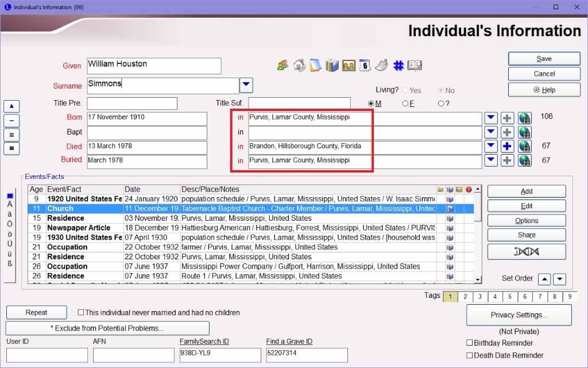588x368 pixels.
Task: Open to-do list calendar icon
Action: [365, 66]
